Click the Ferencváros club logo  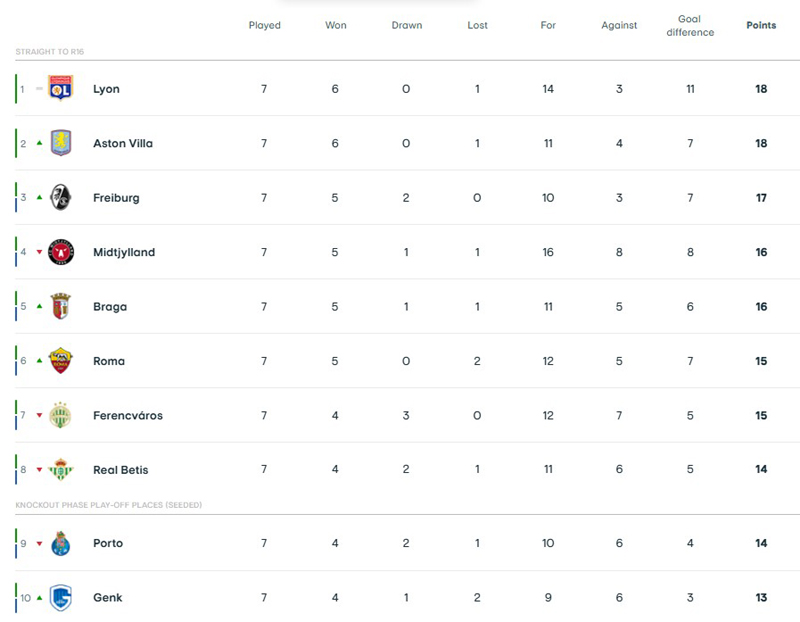point(61,415)
